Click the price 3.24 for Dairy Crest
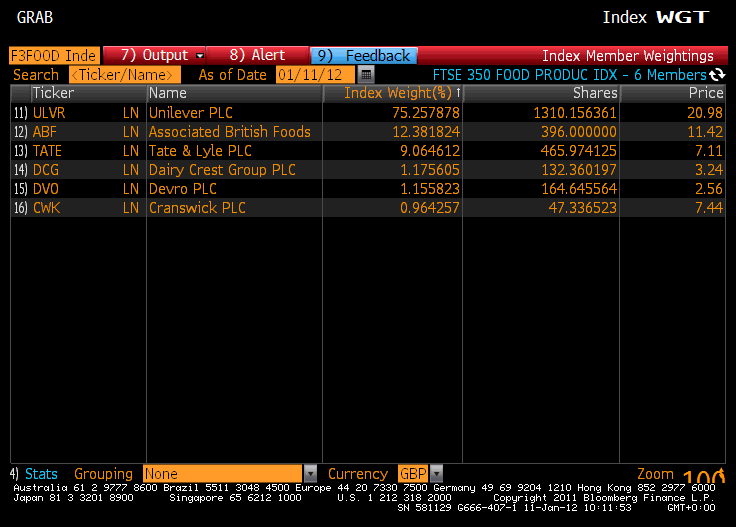The width and height of the screenshot is (736, 527). [709, 170]
